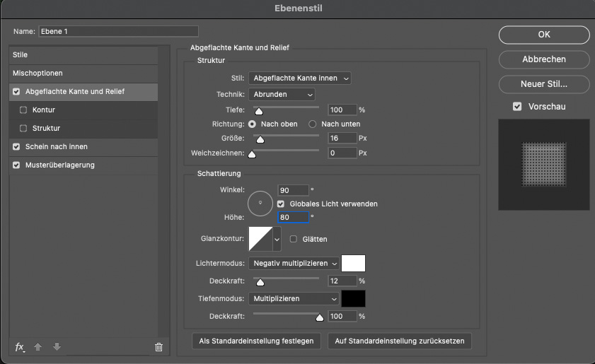Click the Tiefe slider handle
This screenshot has height=364, width=595.
coord(259,111)
